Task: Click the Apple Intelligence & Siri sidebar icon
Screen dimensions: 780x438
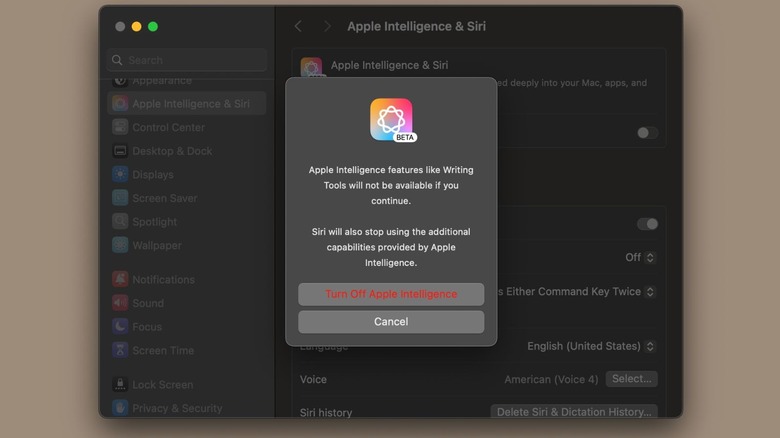Action: tap(120, 104)
